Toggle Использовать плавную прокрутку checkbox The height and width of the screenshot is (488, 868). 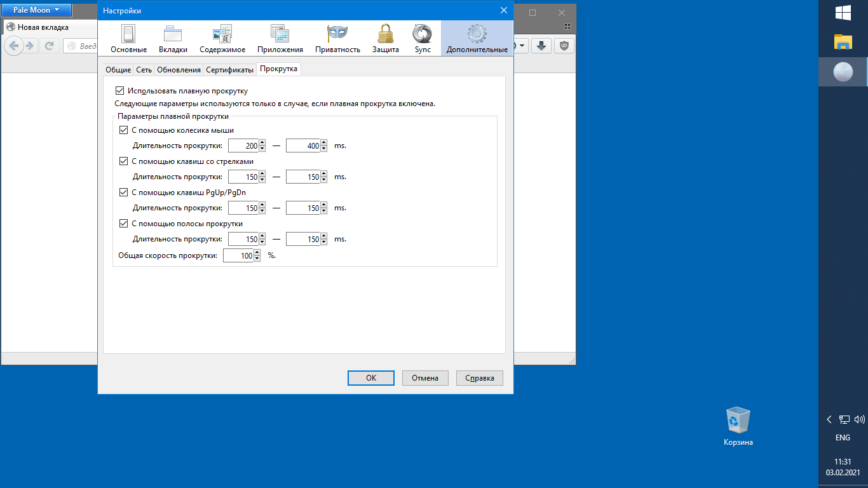coord(120,91)
